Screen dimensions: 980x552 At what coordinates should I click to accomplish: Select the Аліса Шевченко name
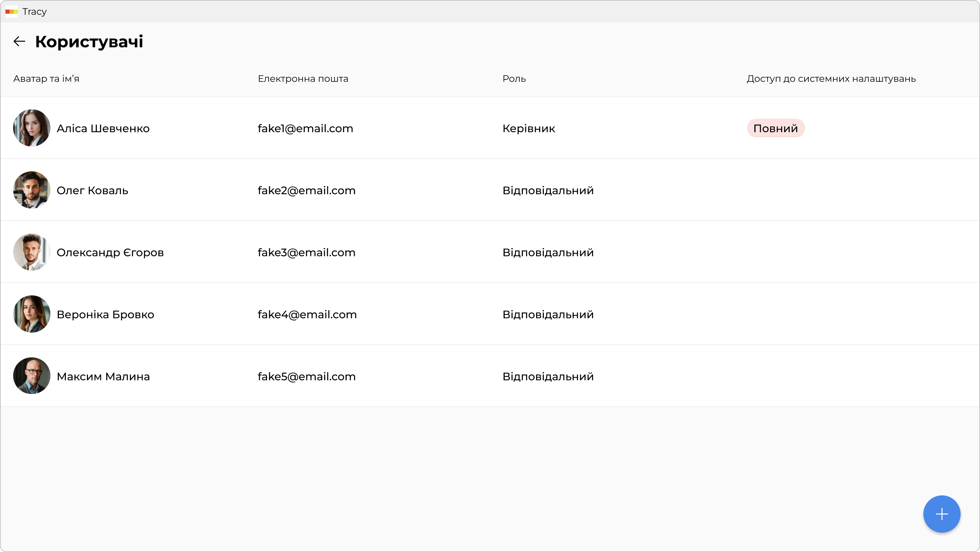103,128
